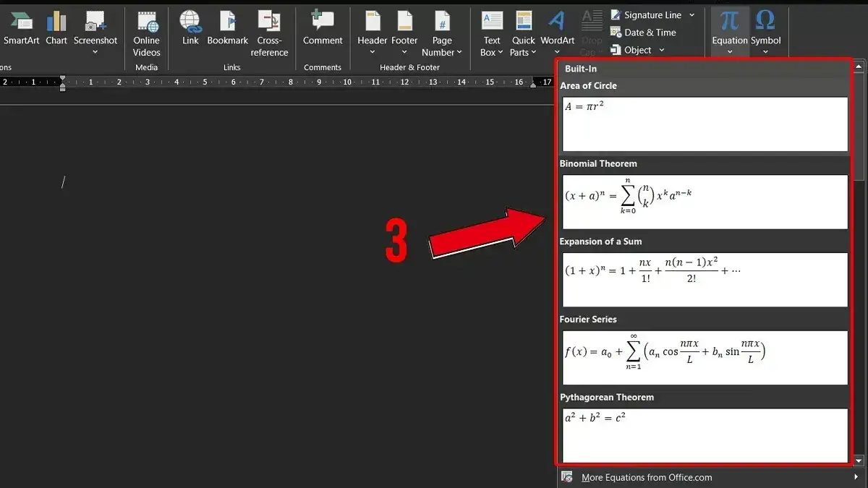Open More Equations from Office.com
Viewport: 868px width, 488px height.
tap(647, 477)
